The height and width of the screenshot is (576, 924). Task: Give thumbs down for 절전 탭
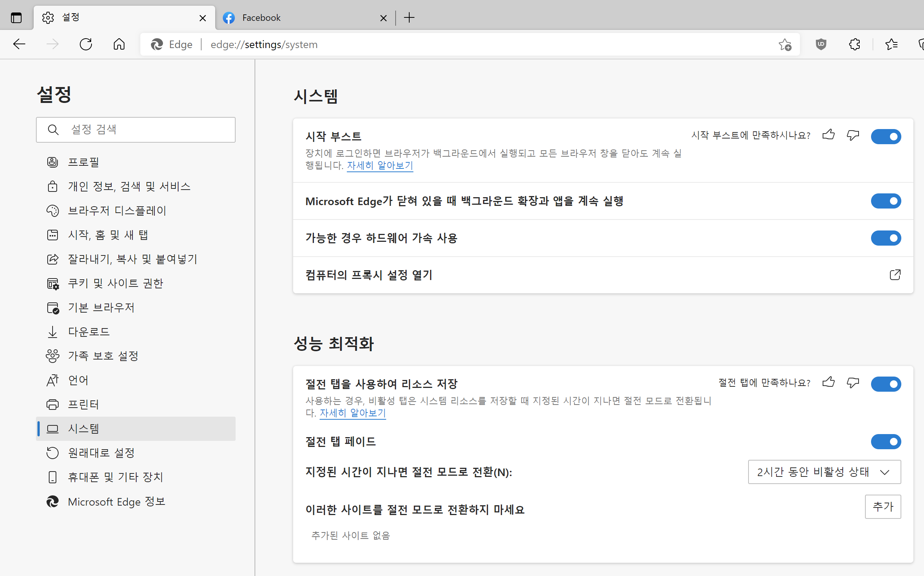[x=853, y=383]
